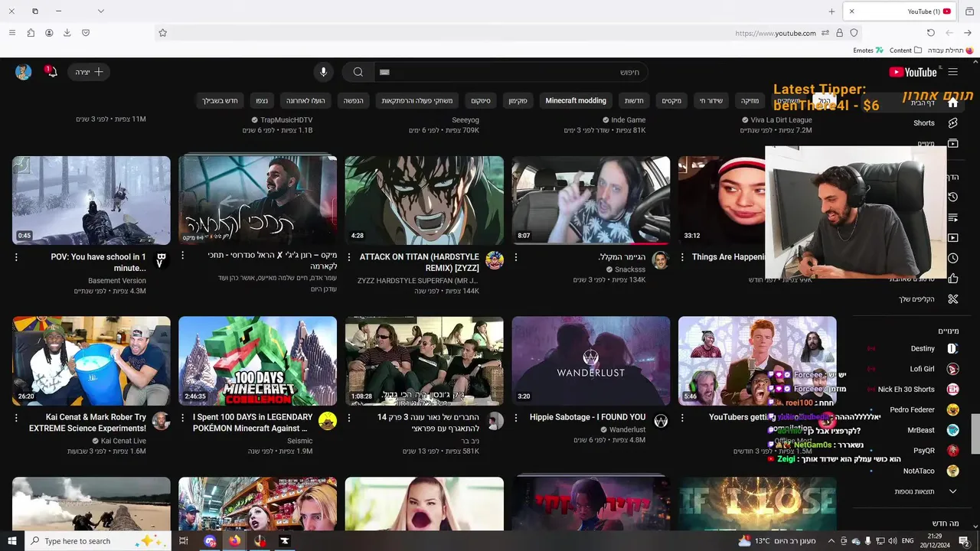Select the פוקימון filter chip
Screen dimensions: 980x551
[x=518, y=100]
